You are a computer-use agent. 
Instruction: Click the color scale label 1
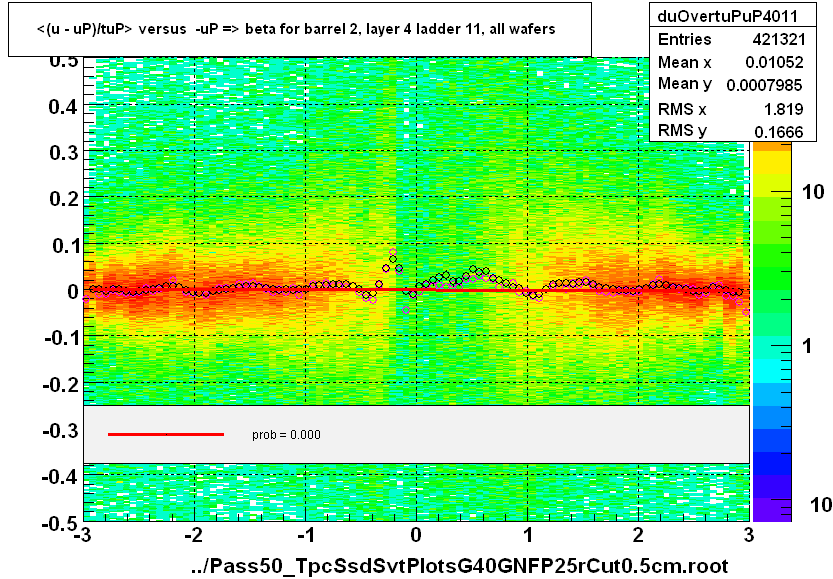tap(807, 346)
